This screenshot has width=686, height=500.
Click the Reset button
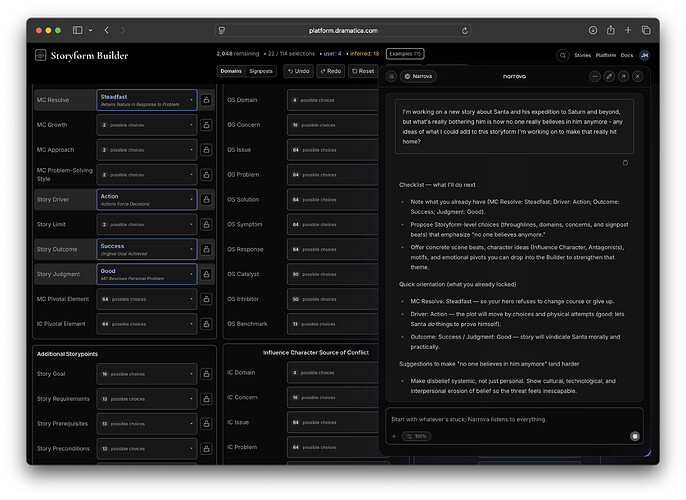click(x=363, y=71)
